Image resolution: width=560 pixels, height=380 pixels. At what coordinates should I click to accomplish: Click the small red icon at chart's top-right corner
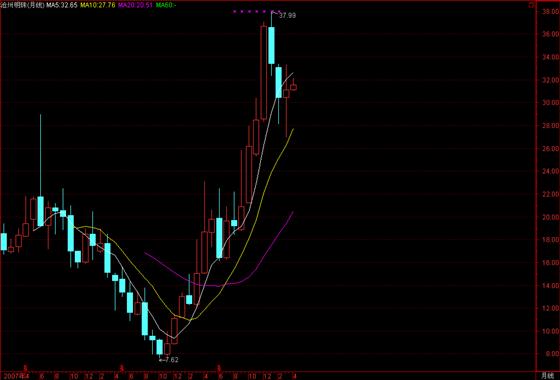click(532, 5)
